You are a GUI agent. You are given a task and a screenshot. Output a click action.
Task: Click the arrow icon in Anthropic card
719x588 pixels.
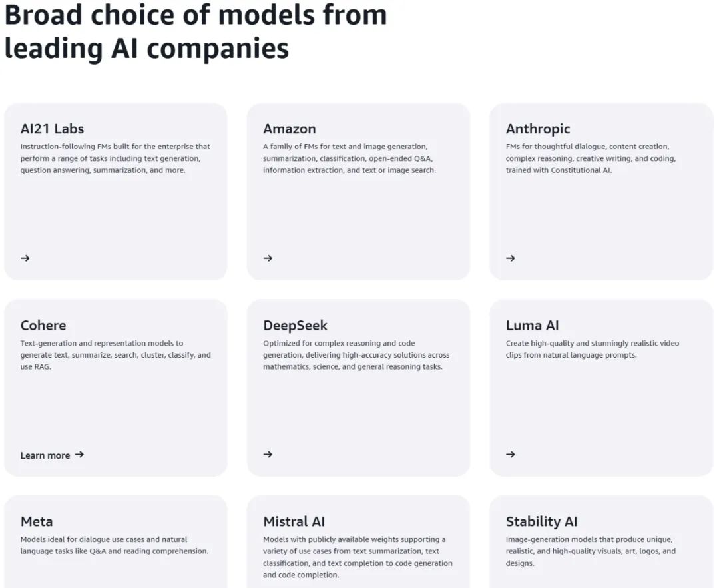point(511,258)
